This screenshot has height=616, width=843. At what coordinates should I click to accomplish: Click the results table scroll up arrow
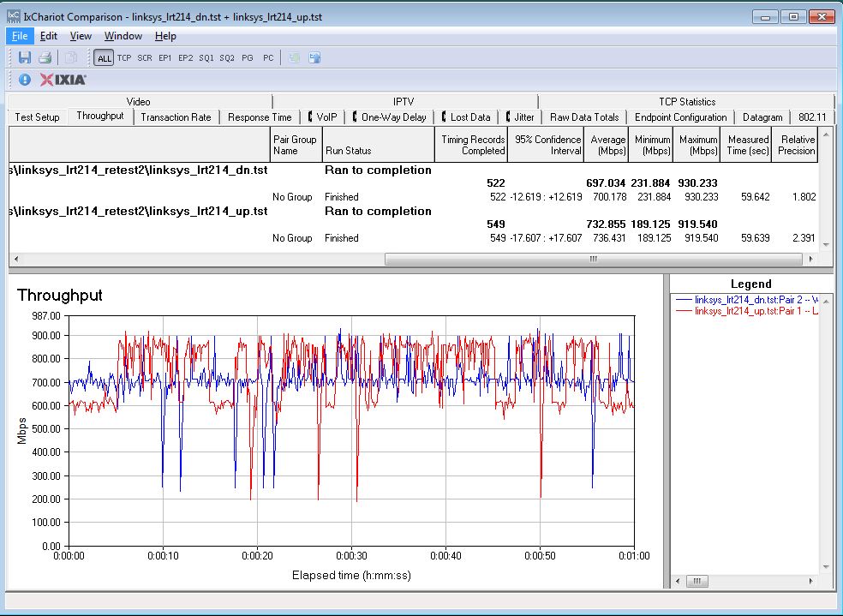point(827,134)
